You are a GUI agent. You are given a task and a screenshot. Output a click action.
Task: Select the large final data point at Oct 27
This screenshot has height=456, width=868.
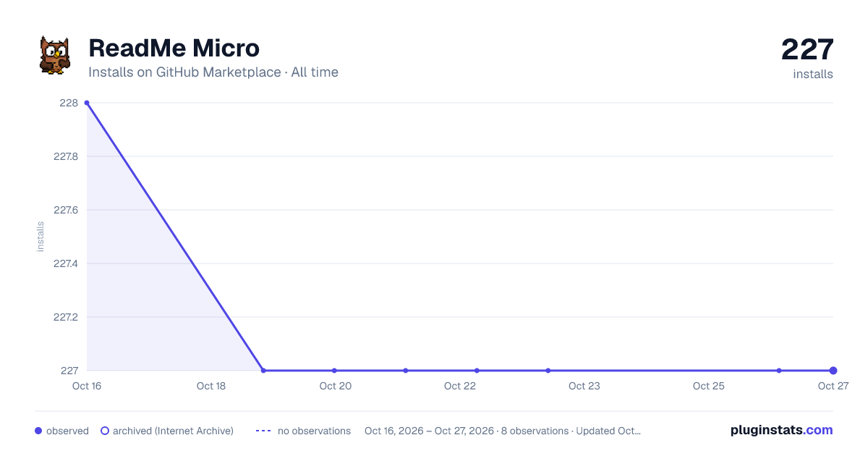coord(833,371)
